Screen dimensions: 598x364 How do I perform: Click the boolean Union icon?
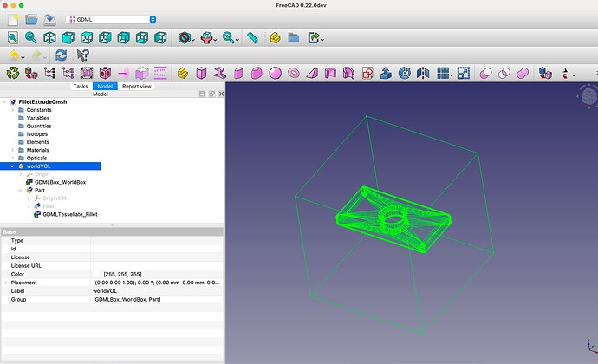tap(523, 73)
